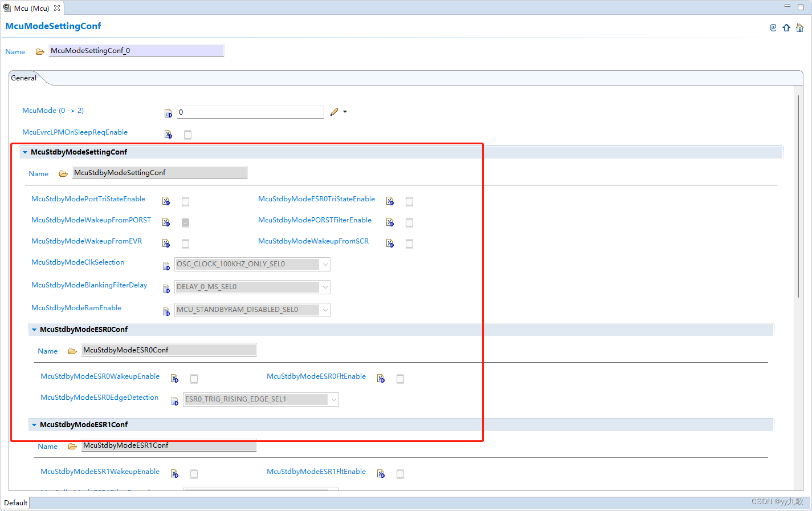The image size is (812, 511).
Task: Open the OSC_CLOCK_100KHZ_ONLY_SEL0 dropdown
Action: 252,264
